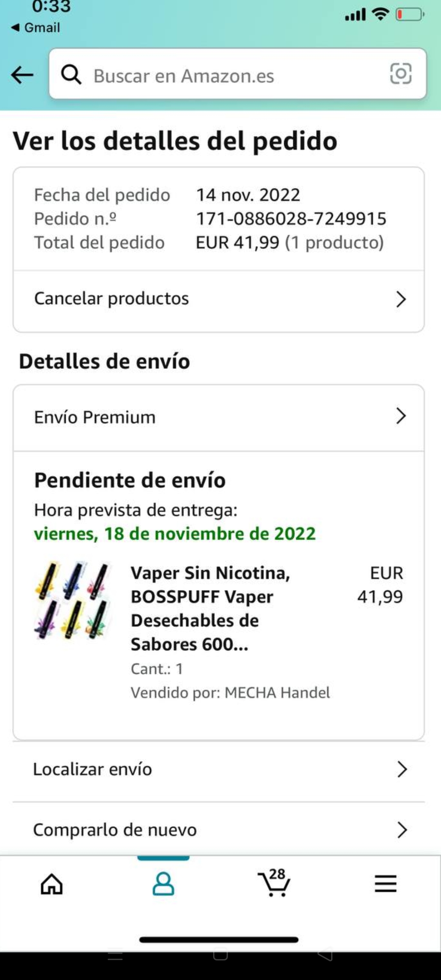
Task: Tap the battery status icon
Action: point(410,15)
